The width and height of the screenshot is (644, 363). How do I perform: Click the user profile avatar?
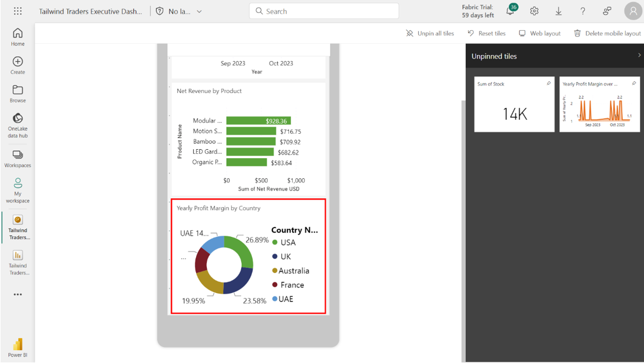pos(633,11)
